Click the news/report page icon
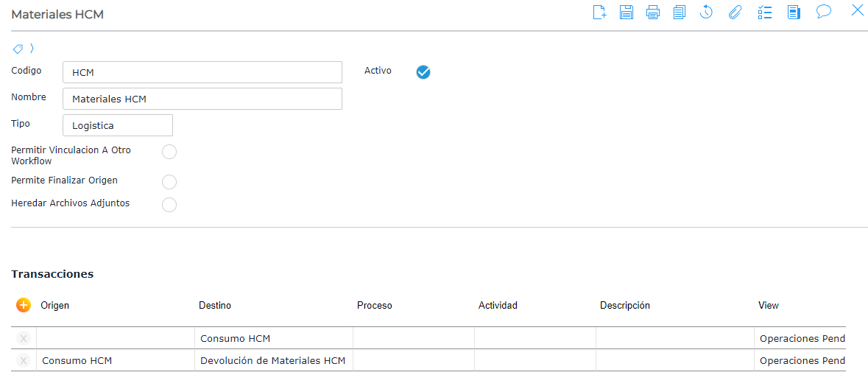The image size is (868, 375). coord(794,12)
